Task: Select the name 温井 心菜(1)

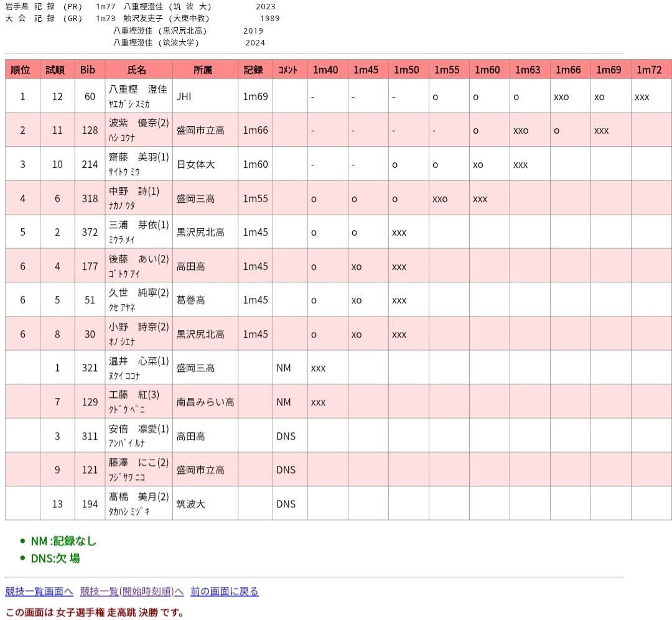Action: tap(139, 361)
